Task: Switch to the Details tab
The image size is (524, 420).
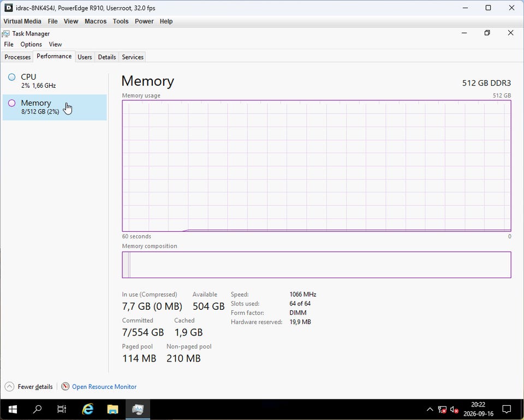Action: [x=107, y=57]
